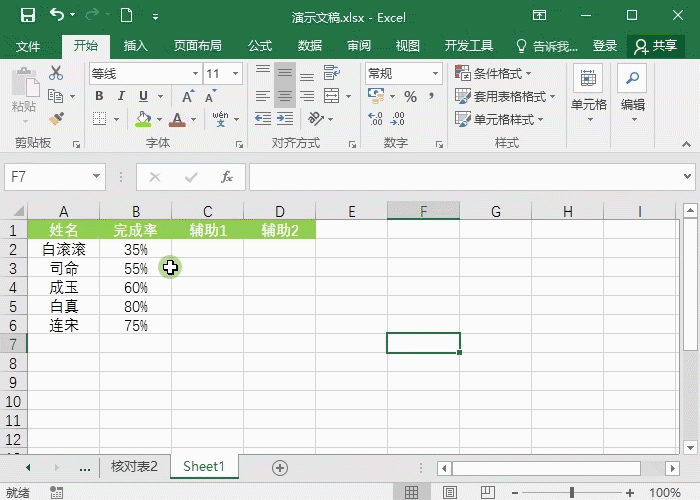Switch to Page Layout view in status bar
The image size is (700, 500).
(x=450, y=492)
